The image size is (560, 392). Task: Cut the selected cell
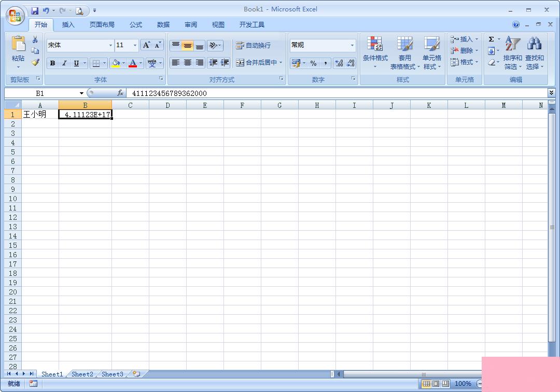35,39
